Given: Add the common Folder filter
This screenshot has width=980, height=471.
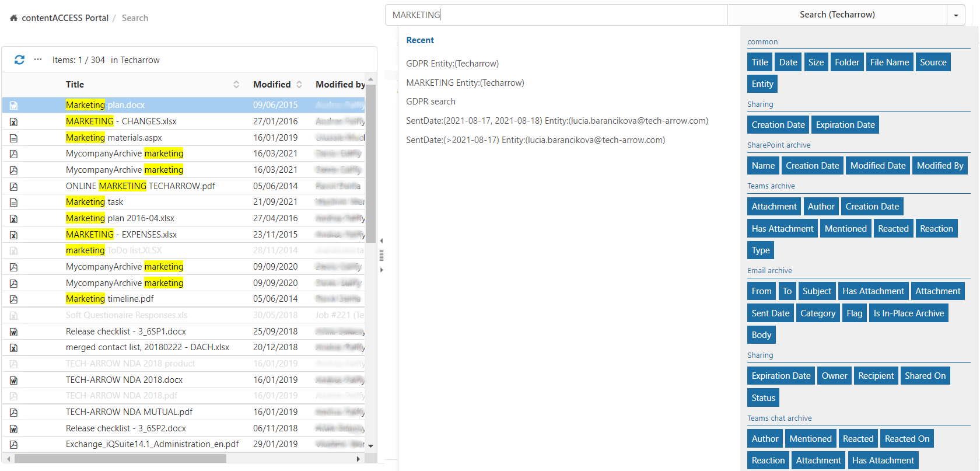Looking at the screenshot, I should [846, 62].
